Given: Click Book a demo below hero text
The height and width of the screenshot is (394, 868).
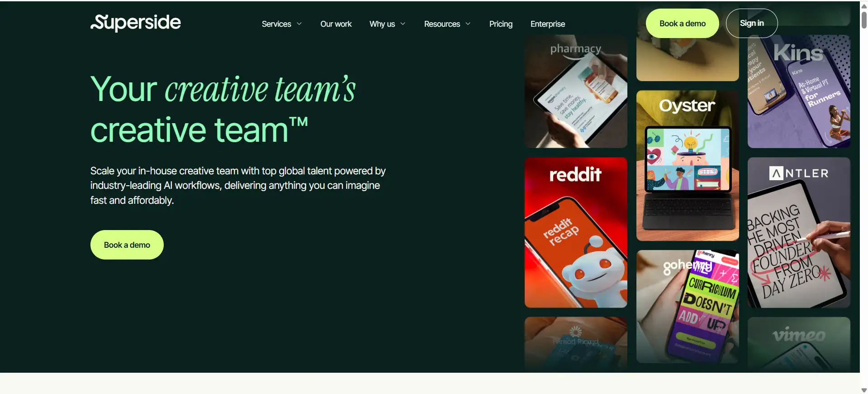Looking at the screenshot, I should (x=127, y=245).
